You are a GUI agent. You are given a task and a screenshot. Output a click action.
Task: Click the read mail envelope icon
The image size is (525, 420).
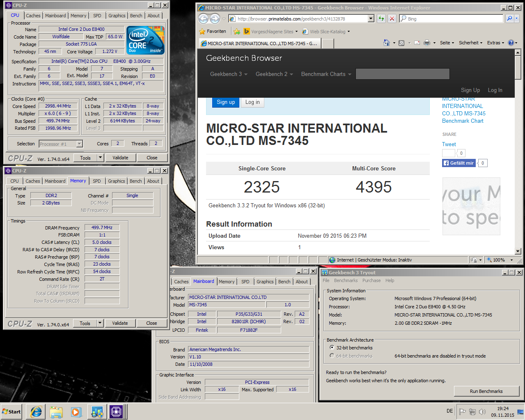click(417, 43)
